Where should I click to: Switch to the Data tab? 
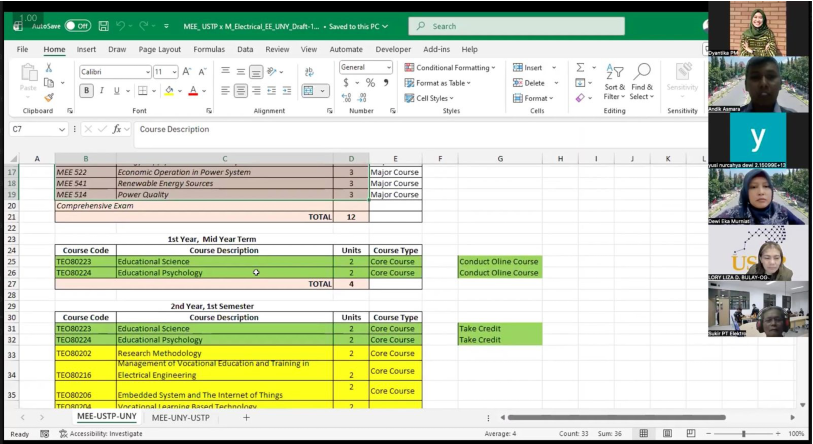(245, 49)
